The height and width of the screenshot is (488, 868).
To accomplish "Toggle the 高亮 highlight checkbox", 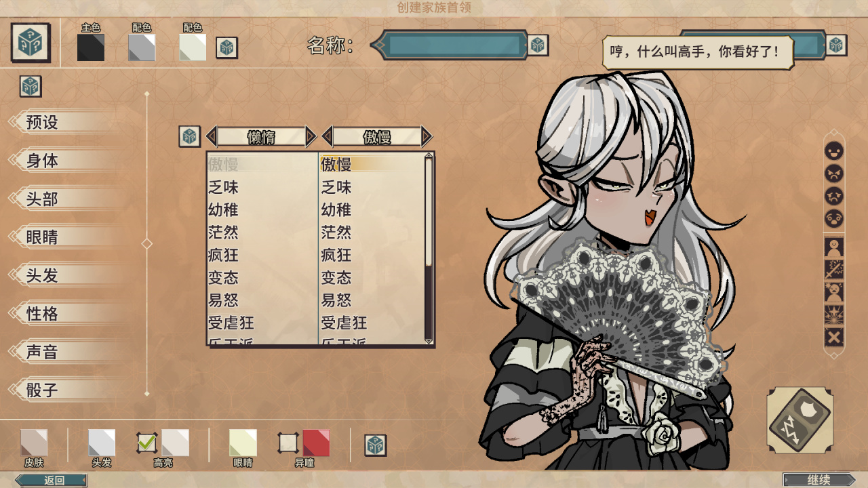I will (x=146, y=443).
